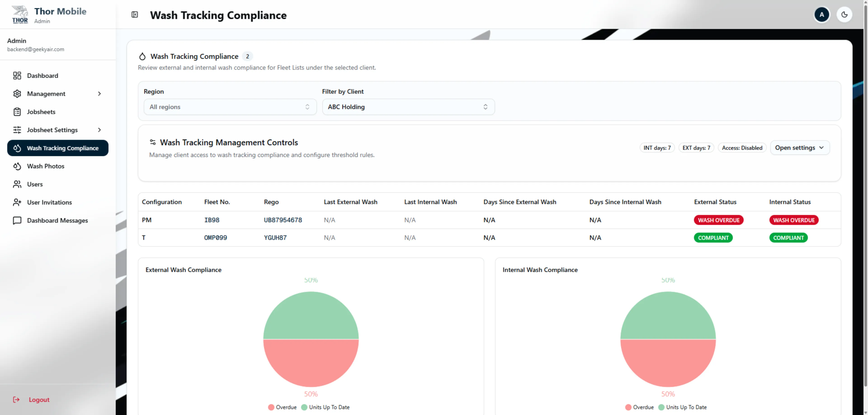Screen dimensions: 868x415
Task: Click the backend@geekyair.com email text
Action: click(36, 49)
